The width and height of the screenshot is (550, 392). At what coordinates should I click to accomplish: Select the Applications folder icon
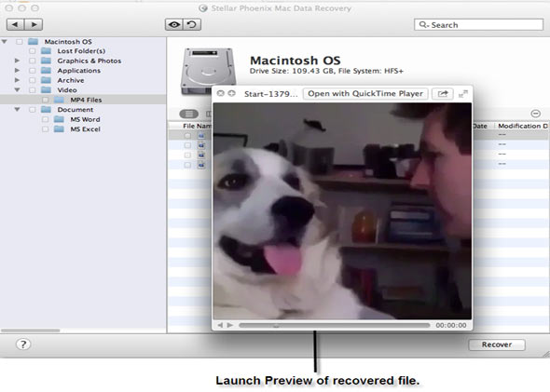pyautogui.click(x=46, y=71)
